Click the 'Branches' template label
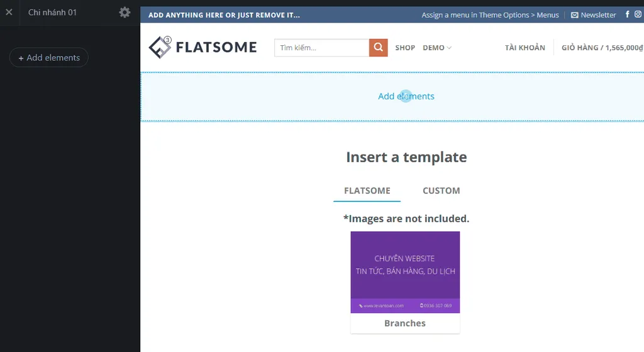Viewport: 644px width, 352px height. pos(405,323)
